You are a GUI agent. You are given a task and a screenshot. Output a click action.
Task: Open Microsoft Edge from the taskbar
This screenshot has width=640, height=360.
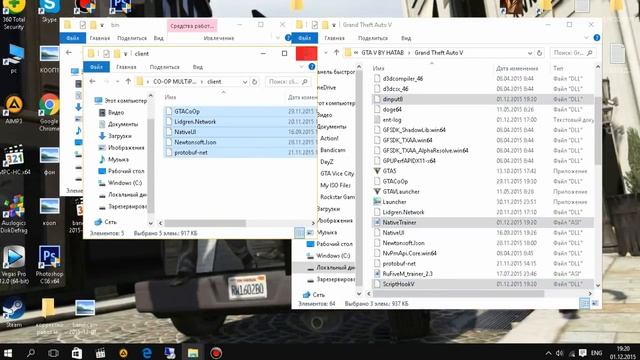tap(147, 353)
